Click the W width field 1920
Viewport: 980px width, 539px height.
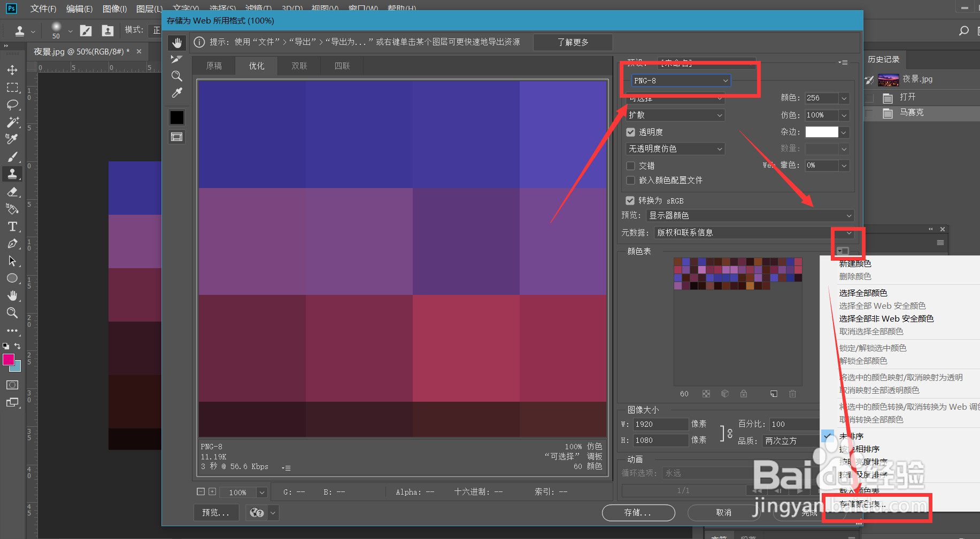[661, 424]
